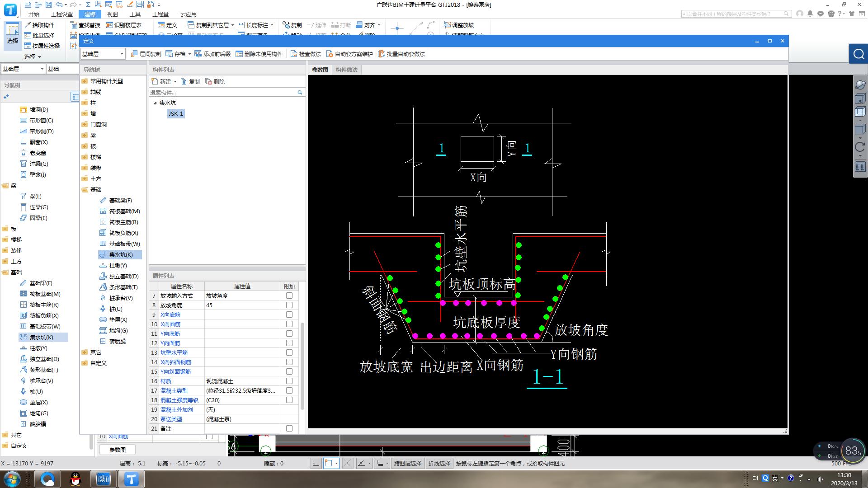Click the 存档 icon in the dialog toolbar
868x488 pixels.
[x=169, y=54]
